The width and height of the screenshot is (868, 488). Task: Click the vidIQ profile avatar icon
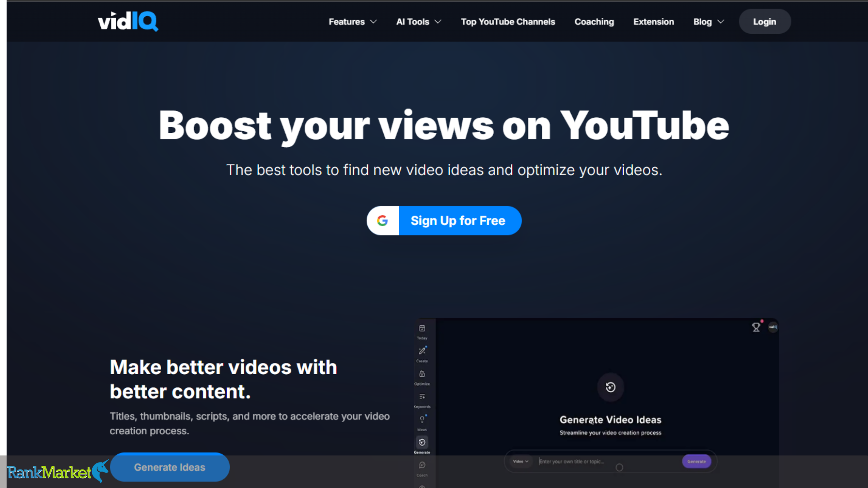(773, 327)
